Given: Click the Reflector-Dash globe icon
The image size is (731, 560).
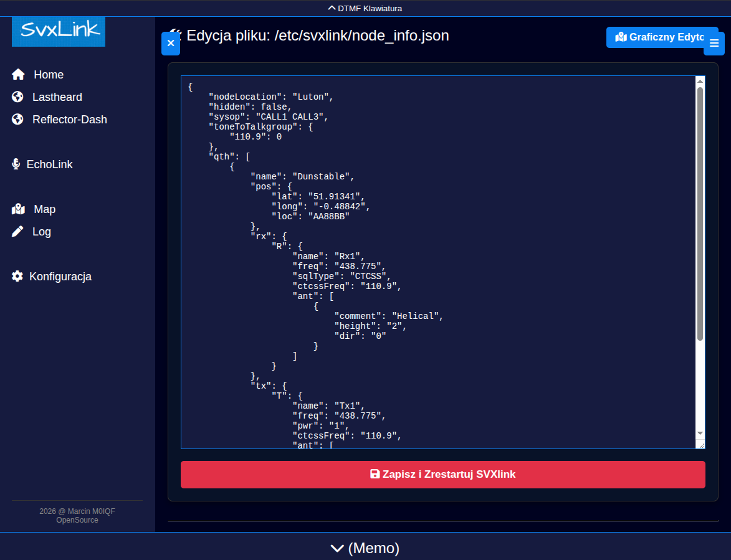Looking at the screenshot, I should point(17,120).
